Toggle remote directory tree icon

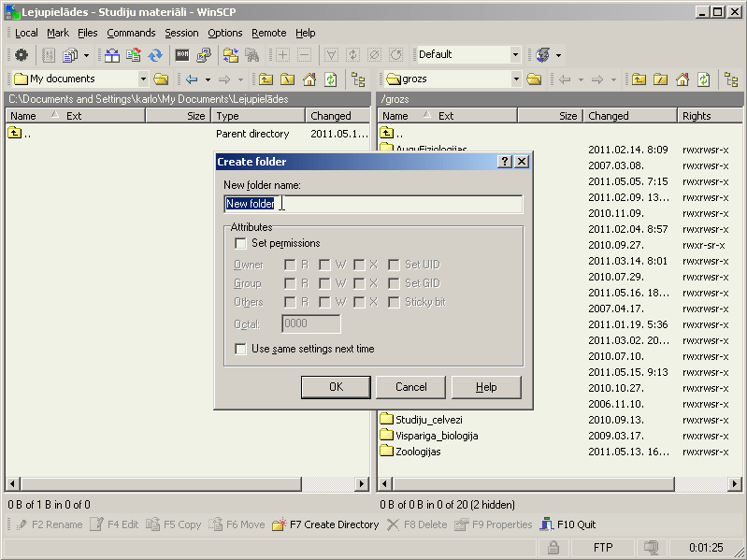[x=731, y=79]
